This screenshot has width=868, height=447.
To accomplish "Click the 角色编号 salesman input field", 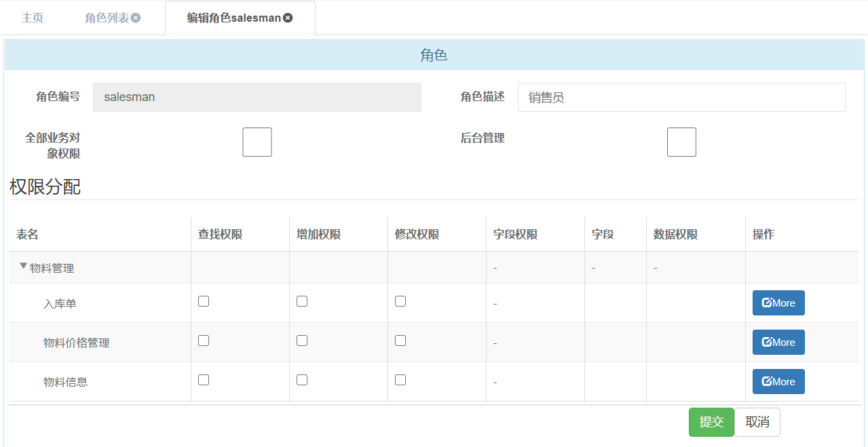I will 257,97.
